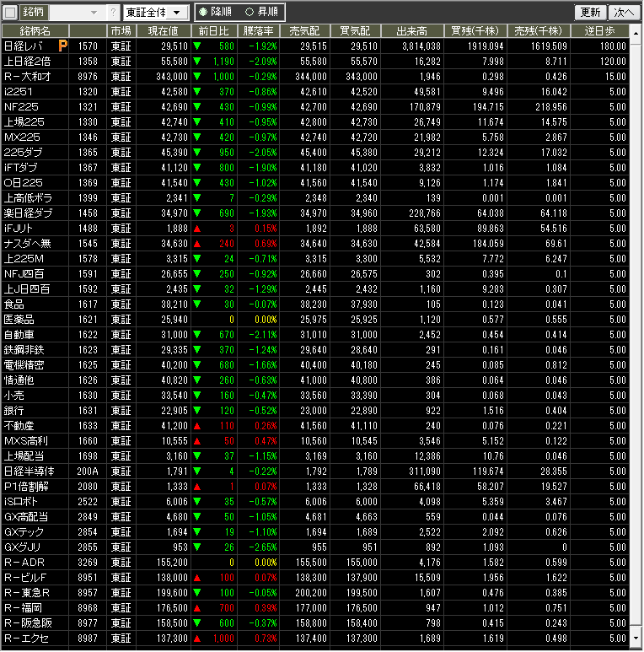Sort by 前日比 column header
The height and width of the screenshot is (652, 644).
pos(214,30)
